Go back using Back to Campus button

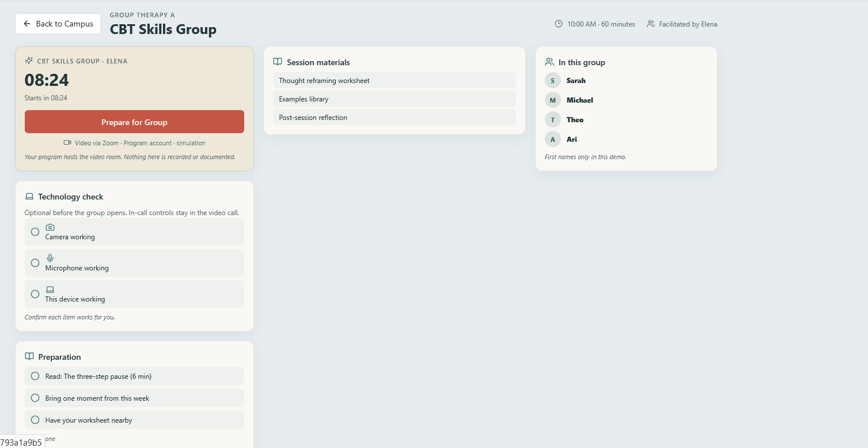(x=58, y=24)
